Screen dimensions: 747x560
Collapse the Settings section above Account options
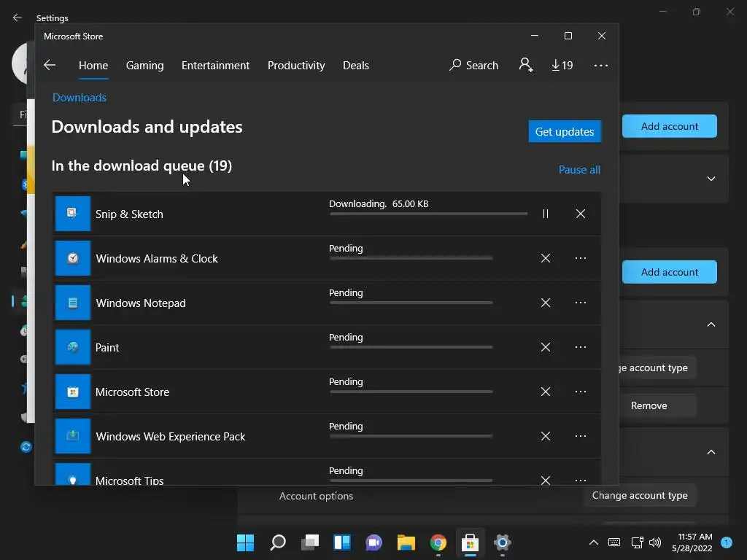[711, 452]
